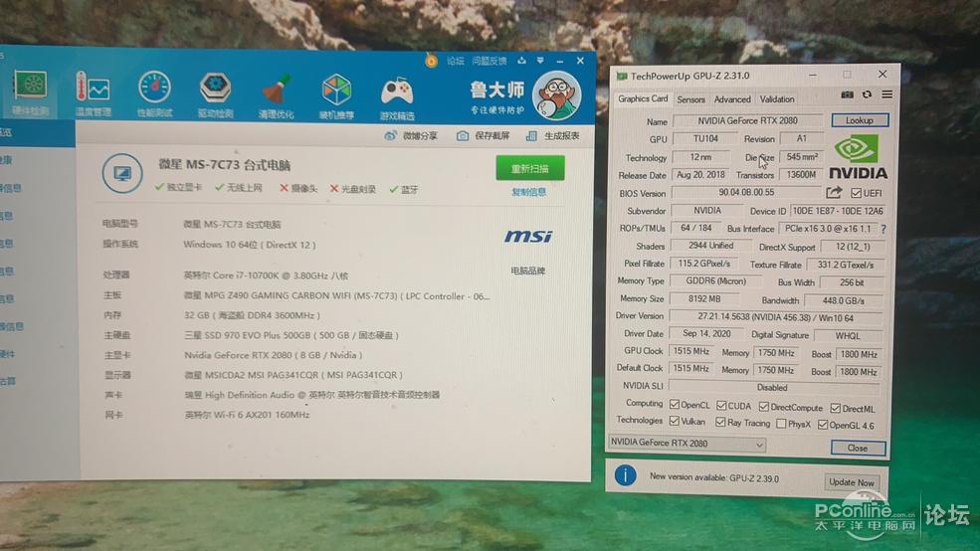
Task: Click the 复制信息 copy info link
Action: 528,192
